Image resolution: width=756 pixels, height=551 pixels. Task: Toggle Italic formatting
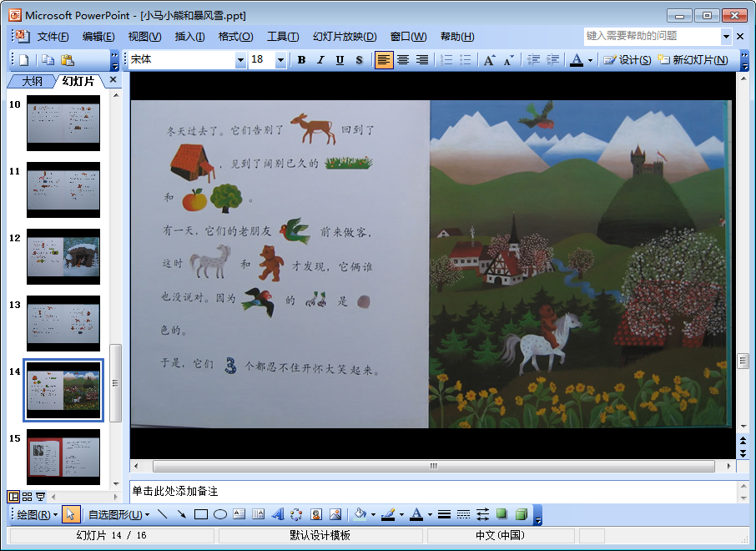click(x=320, y=60)
